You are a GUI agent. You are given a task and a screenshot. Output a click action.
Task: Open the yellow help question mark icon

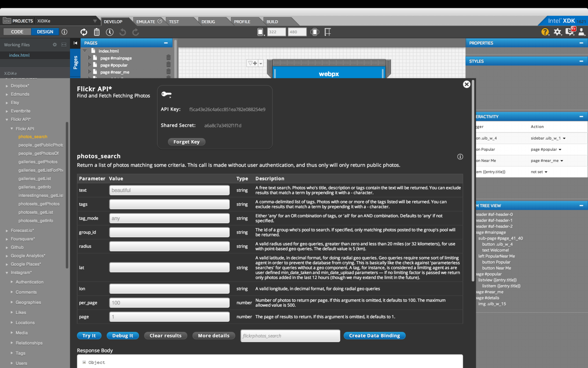click(x=545, y=32)
